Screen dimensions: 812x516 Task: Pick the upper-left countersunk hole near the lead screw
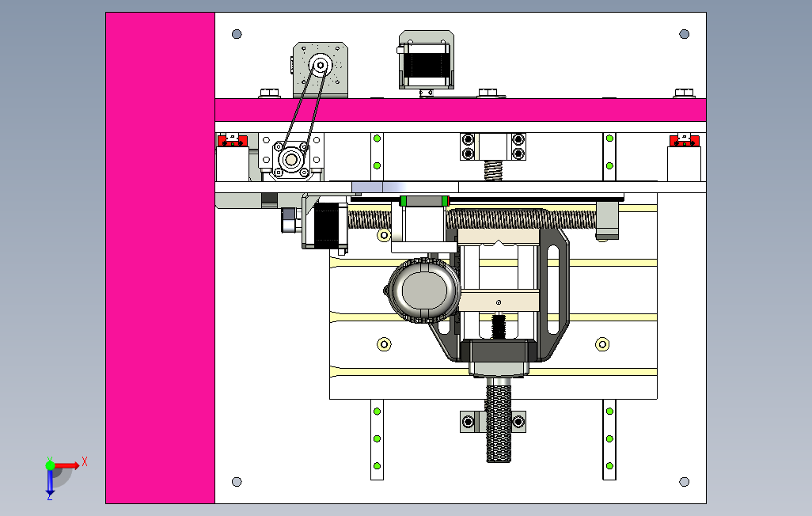(x=384, y=235)
